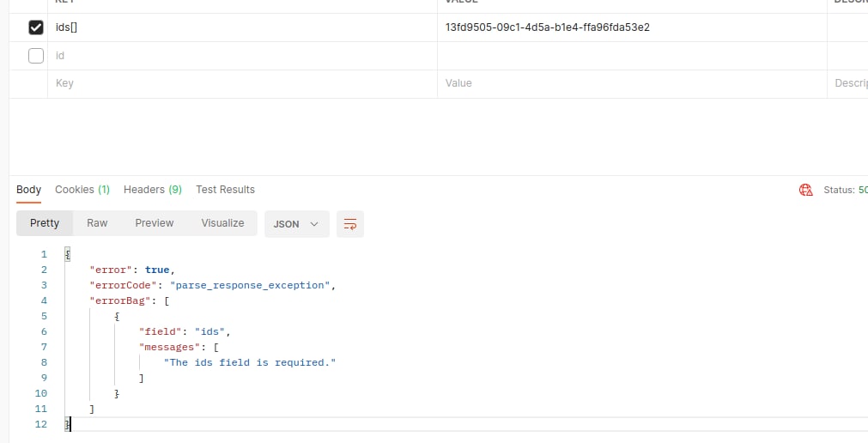The height and width of the screenshot is (443, 868).
Task: Open the Preview response view
Action: coord(155,223)
